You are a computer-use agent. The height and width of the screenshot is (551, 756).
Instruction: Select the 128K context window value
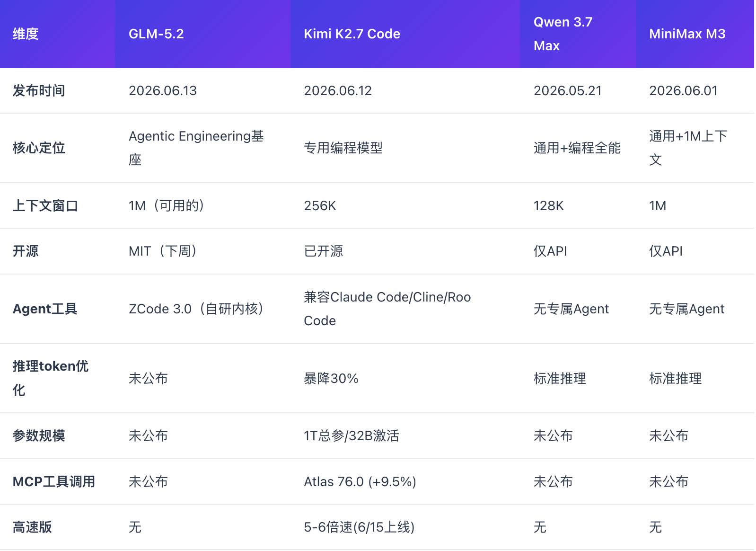tap(549, 206)
